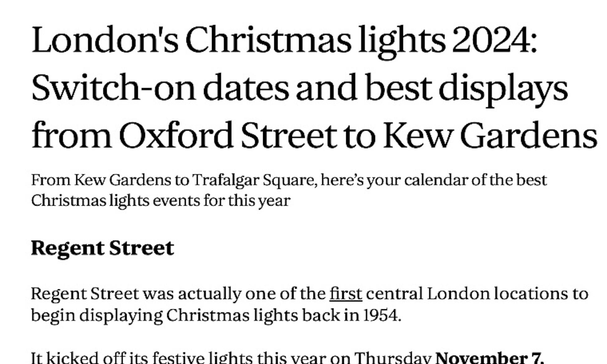Click the bold "November 7" date text
Image resolution: width=607 pixels, height=364 pixels.
[489, 357]
